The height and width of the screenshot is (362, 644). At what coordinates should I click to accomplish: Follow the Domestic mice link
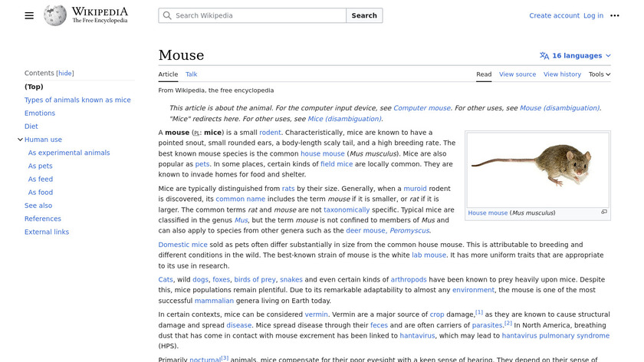pyautogui.click(x=182, y=245)
